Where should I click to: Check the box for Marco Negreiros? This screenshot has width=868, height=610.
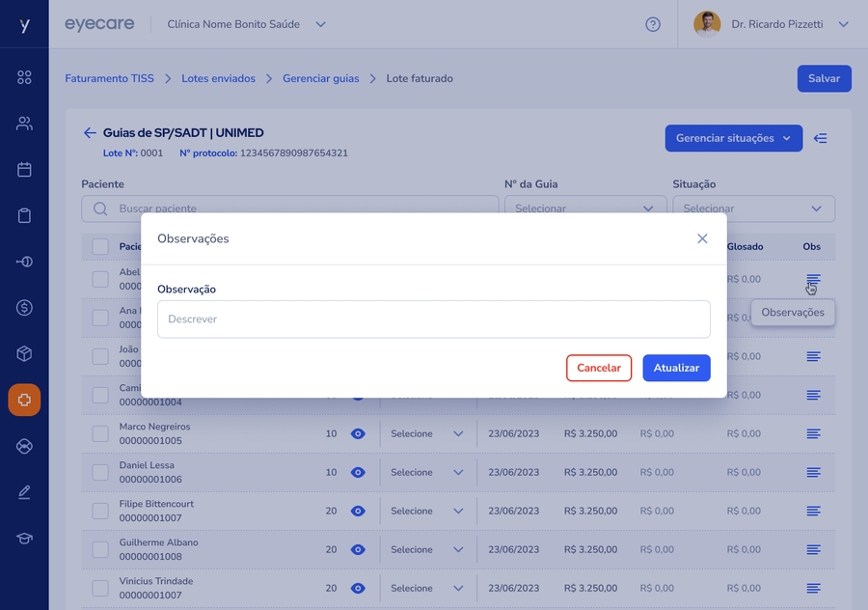click(x=100, y=433)
